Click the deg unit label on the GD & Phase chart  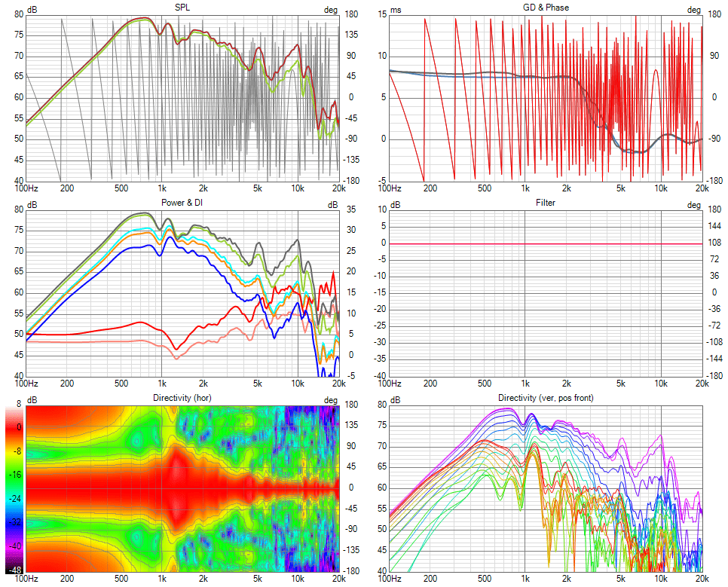[x=693, y=10]
